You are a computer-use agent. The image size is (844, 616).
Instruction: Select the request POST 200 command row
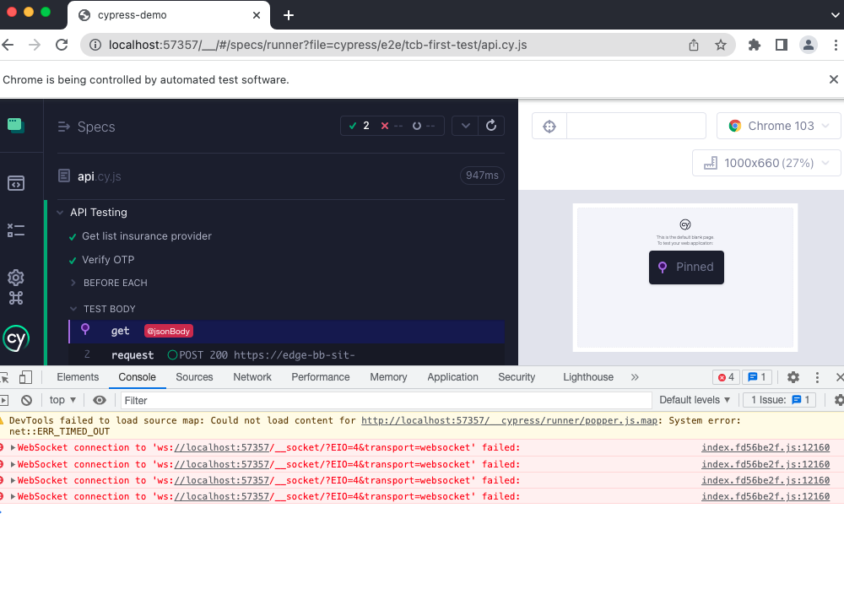286,355
